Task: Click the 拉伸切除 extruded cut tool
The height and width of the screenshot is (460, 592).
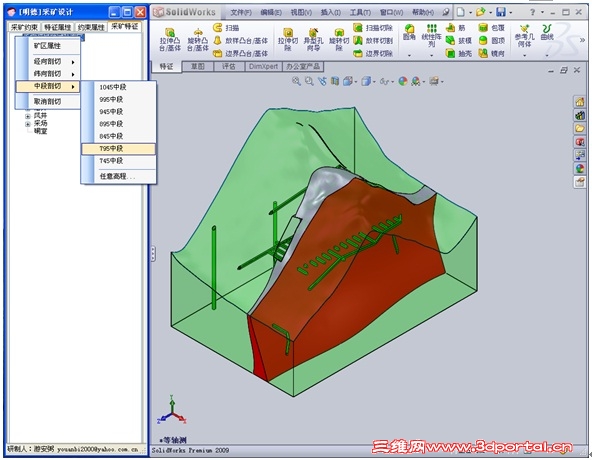Action: click(288, 40)
